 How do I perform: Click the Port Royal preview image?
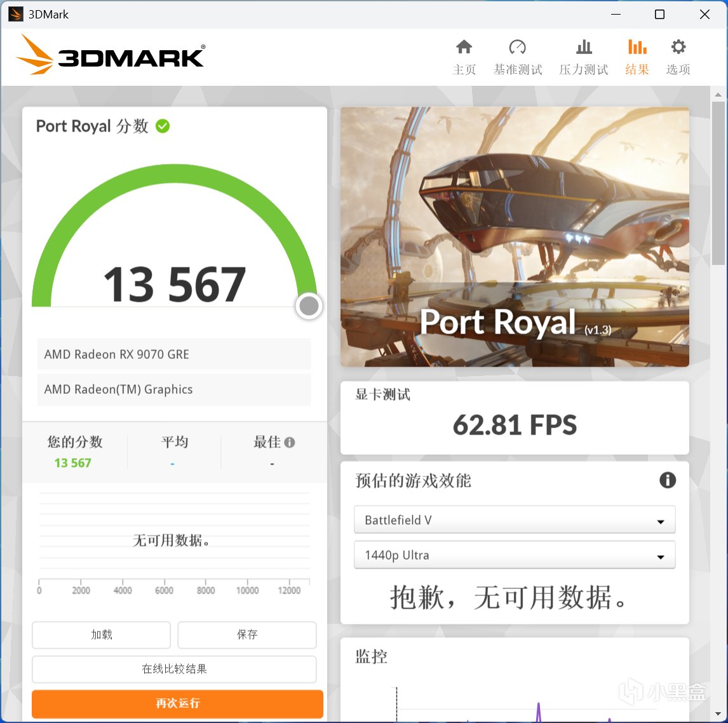(515, 237)
